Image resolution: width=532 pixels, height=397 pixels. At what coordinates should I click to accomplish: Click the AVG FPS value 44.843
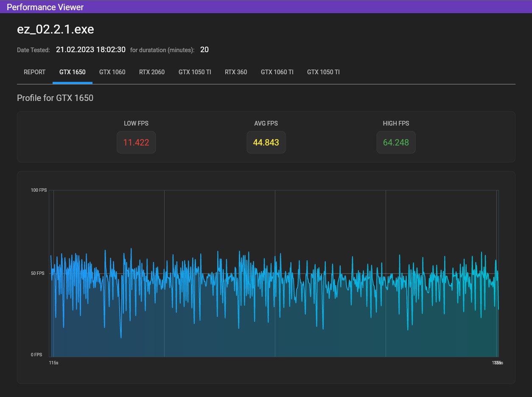pos(266,143)
